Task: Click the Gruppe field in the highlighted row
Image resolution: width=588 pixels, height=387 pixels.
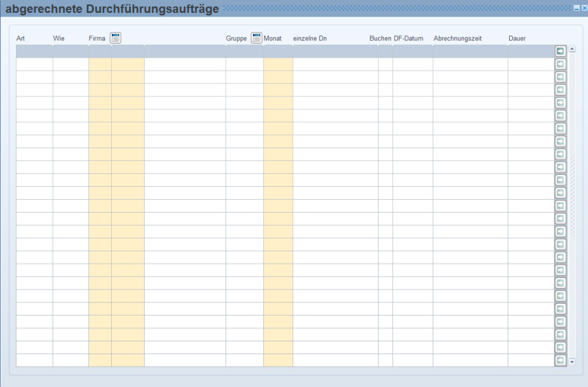Action: [245, 51]
